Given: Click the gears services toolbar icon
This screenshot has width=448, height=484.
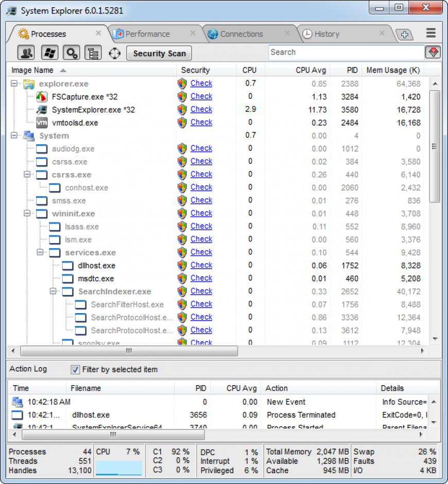Looking at the screenshot, I should (x=72, y=53).
